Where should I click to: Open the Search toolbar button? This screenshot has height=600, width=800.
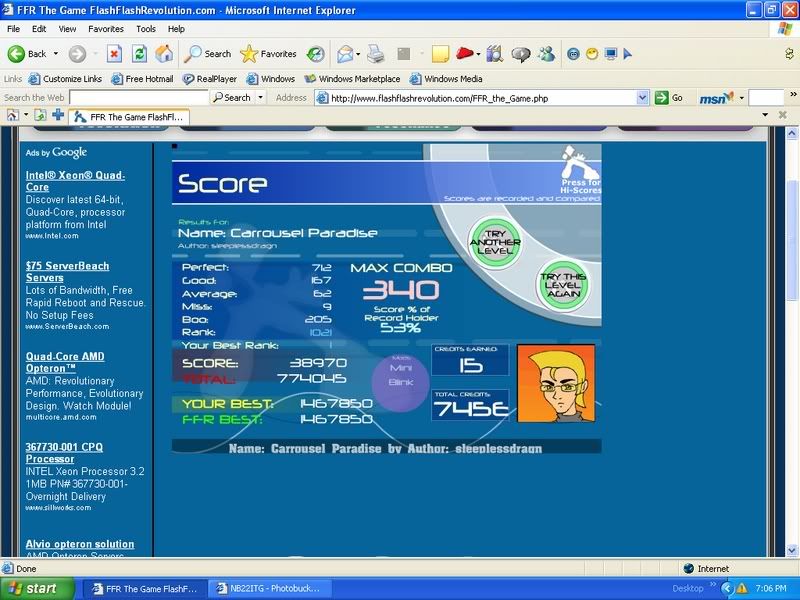pyautogui.click(x=207, y=54)
